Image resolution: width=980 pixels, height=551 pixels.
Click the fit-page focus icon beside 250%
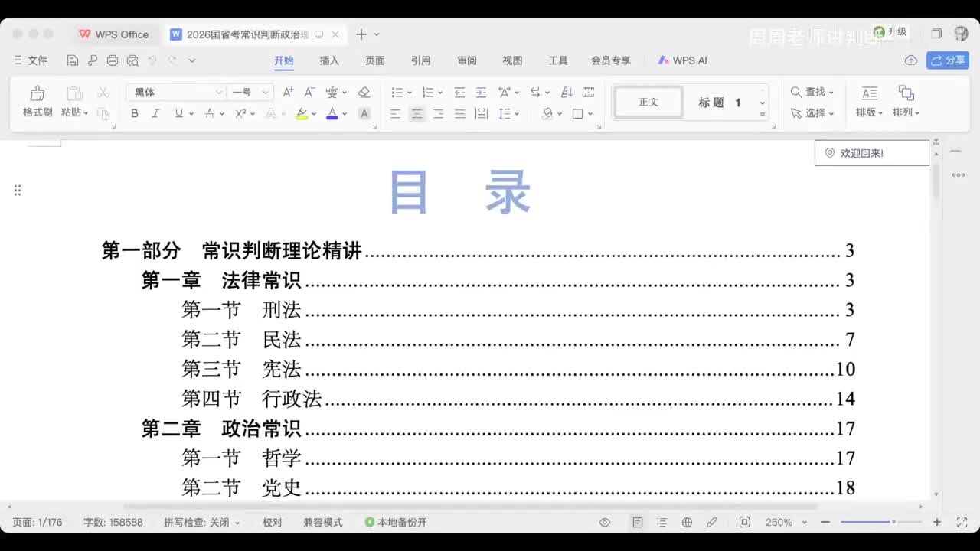744,522
